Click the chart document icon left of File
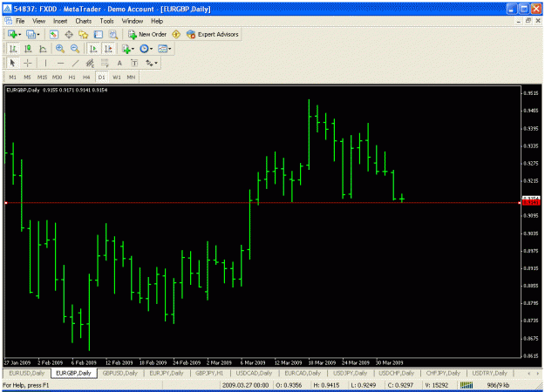Screen dimensions: 545x392 [x=9, y=21]
